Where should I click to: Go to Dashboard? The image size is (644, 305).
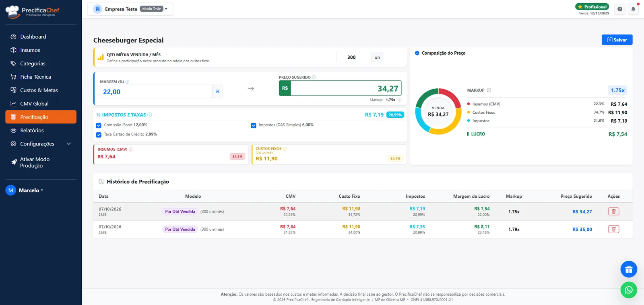pos(41,37)
